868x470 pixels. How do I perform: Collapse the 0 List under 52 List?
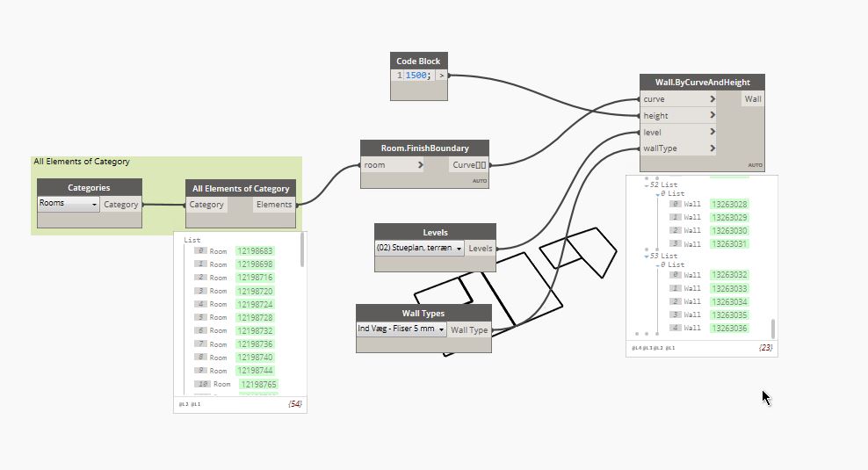pos(658,194)
